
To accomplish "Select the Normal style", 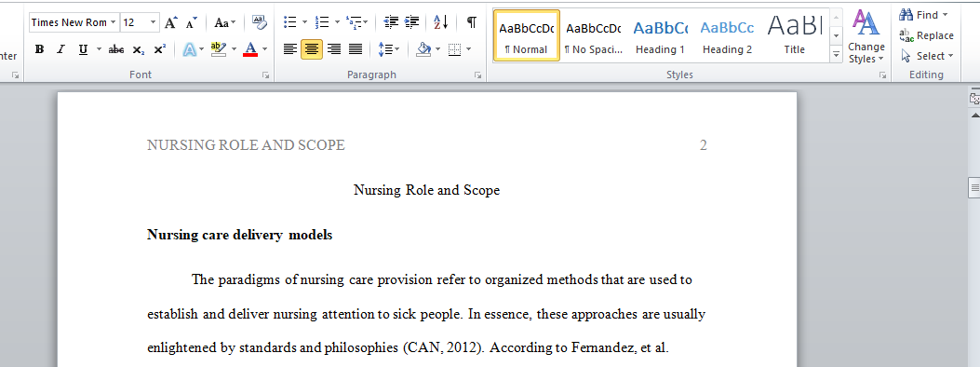I will (526, 35).
